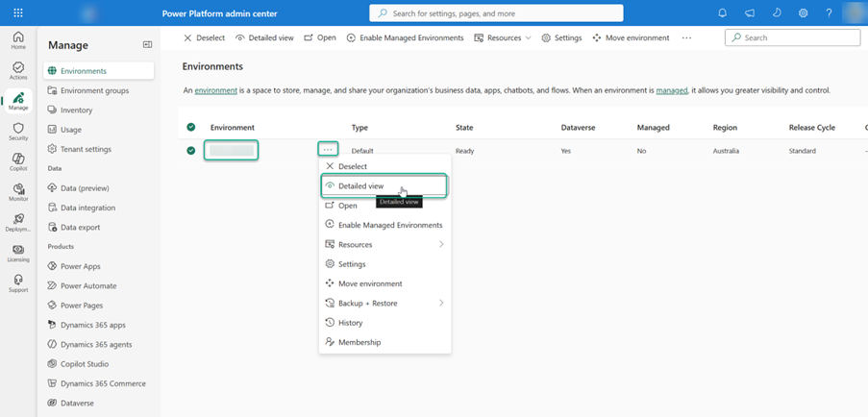868x417 pixels.
Task: Select Deselect in the context menu
Action: [384, 166]
